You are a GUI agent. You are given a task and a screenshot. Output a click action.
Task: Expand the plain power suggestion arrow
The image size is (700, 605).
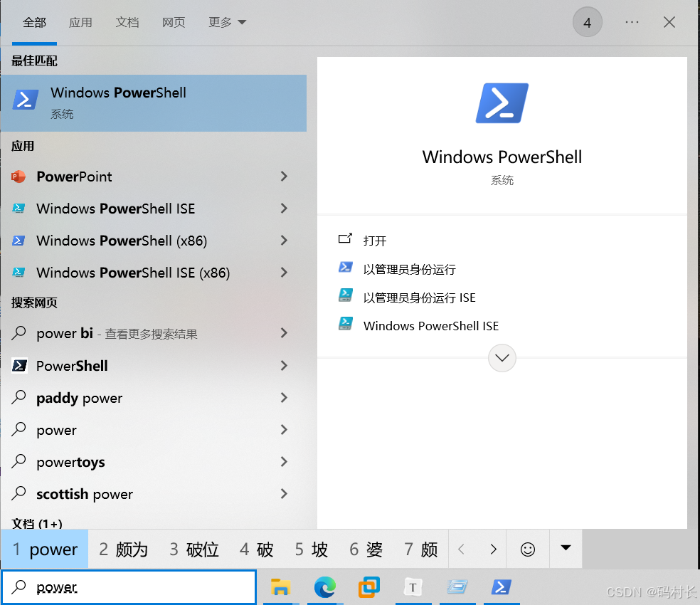coord(284,429)
